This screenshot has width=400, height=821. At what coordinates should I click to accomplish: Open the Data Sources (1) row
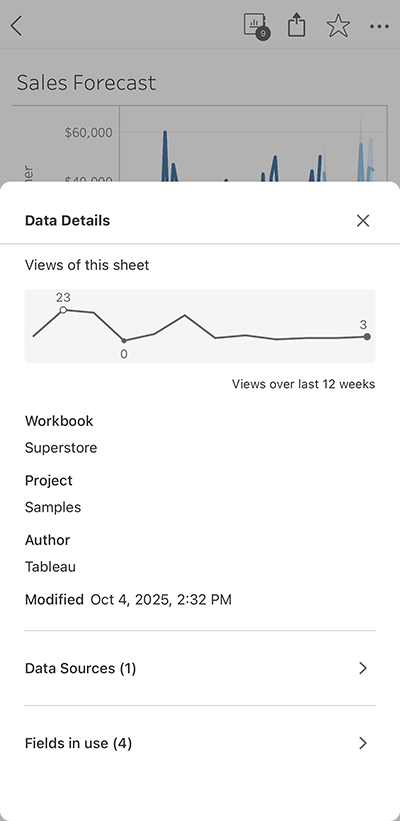tap(200, 668)
